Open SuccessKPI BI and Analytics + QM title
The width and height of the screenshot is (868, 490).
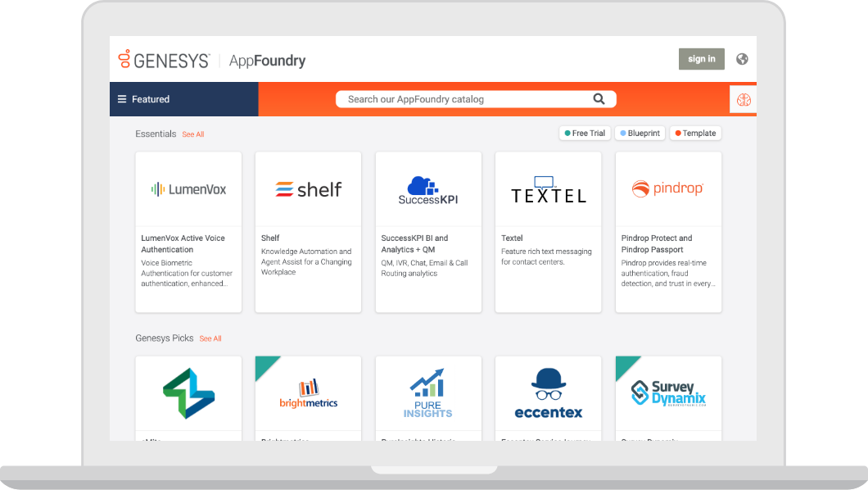(x=414, y=243)
